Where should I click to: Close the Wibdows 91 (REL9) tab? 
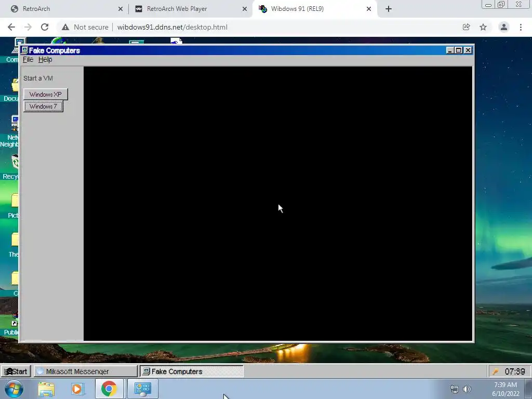point(369,9)
